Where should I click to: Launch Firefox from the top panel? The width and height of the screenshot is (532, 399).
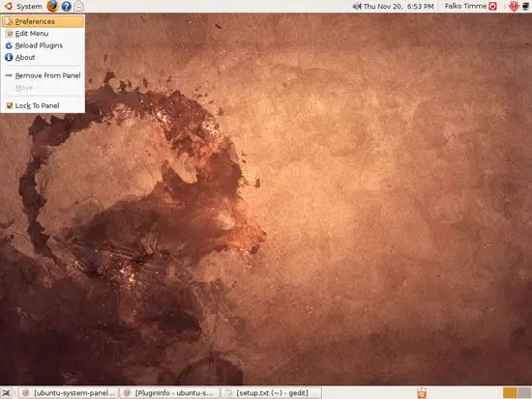coord(52,6)
